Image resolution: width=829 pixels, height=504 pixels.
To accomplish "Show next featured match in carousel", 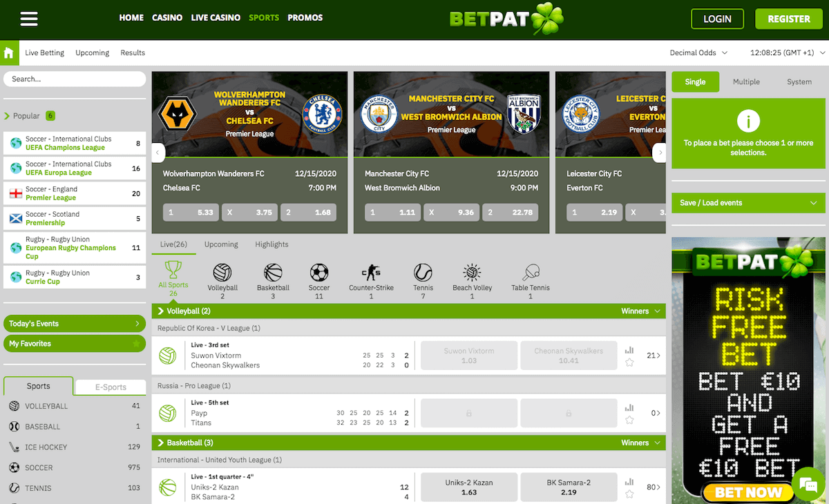I will point(660,153).
